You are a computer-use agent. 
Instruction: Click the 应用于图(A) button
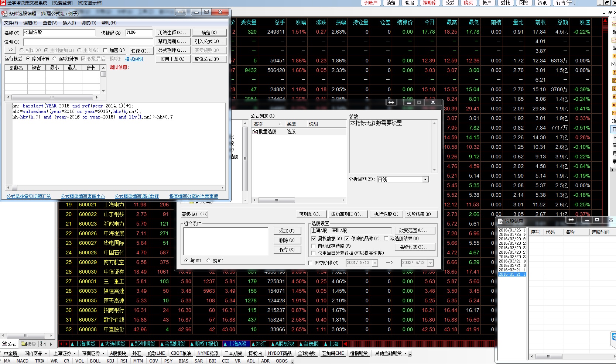(x=172, y=59)
